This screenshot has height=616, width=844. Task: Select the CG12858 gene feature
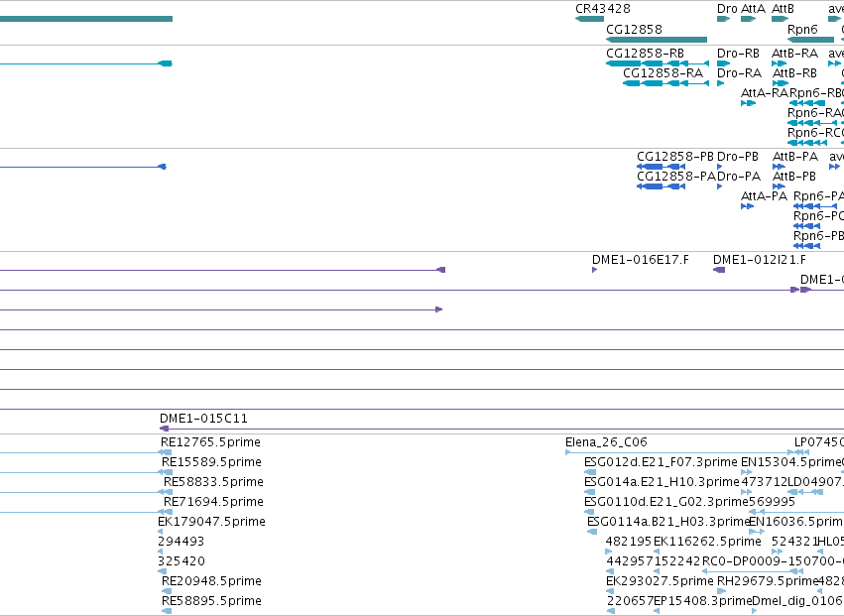click(x=657, y=40)
